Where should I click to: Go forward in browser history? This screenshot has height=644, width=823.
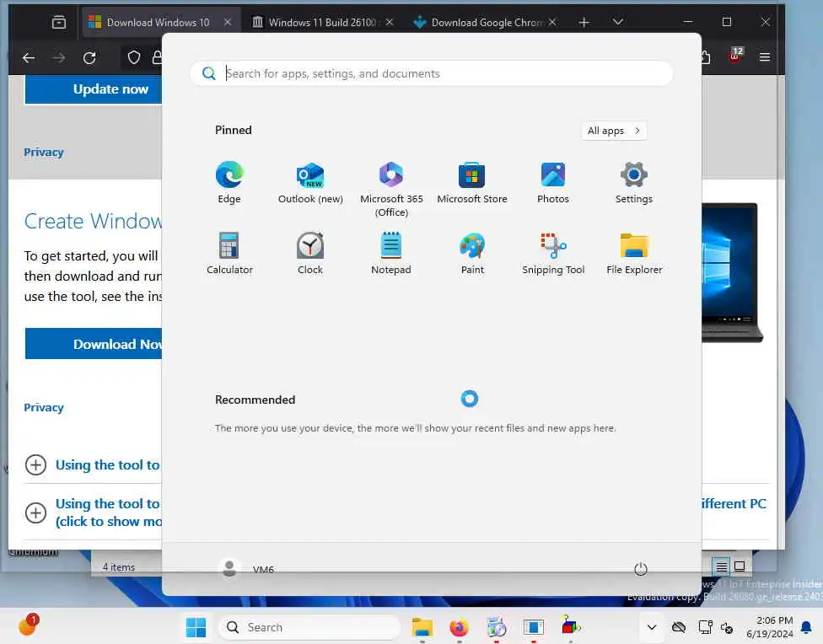click(59, 57)
